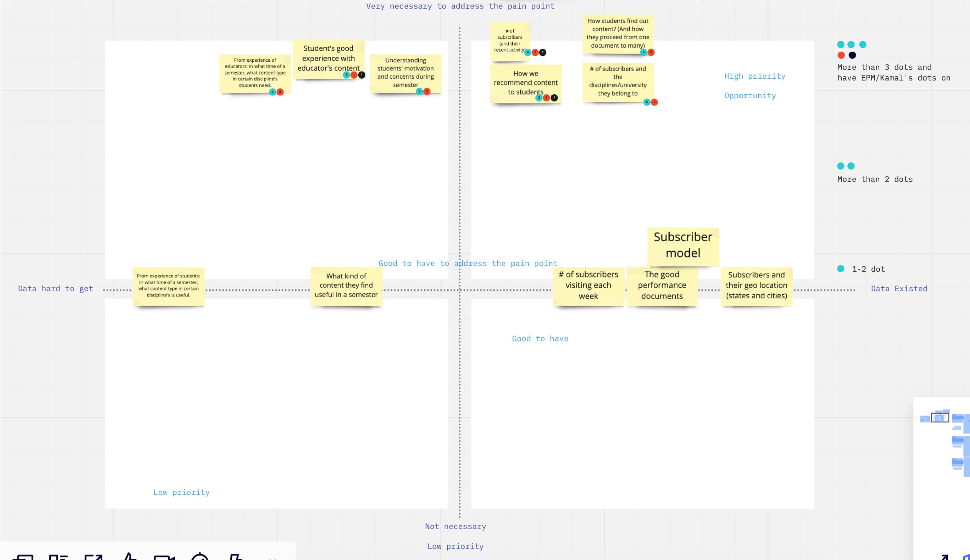Select the 'Subscriber model' sticky note

(x=682, y=245)
